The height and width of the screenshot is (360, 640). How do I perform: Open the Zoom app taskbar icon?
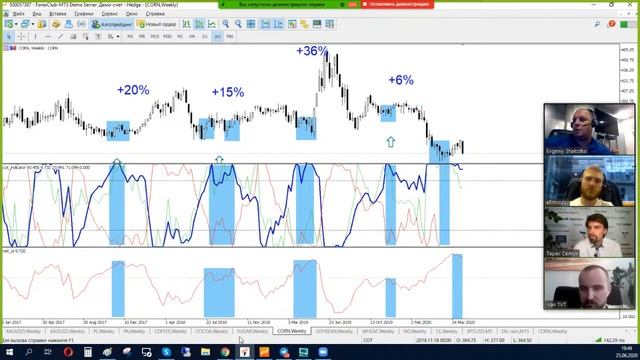click(323, 352)
